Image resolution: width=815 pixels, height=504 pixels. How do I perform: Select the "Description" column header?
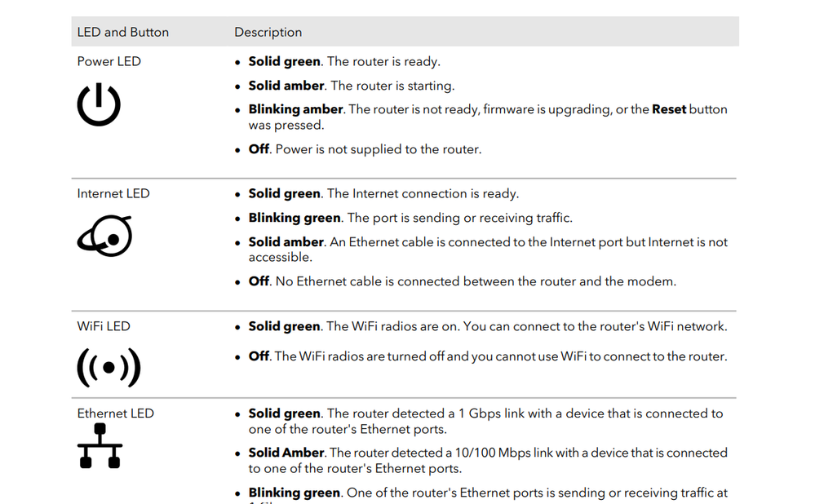point(268,33)
